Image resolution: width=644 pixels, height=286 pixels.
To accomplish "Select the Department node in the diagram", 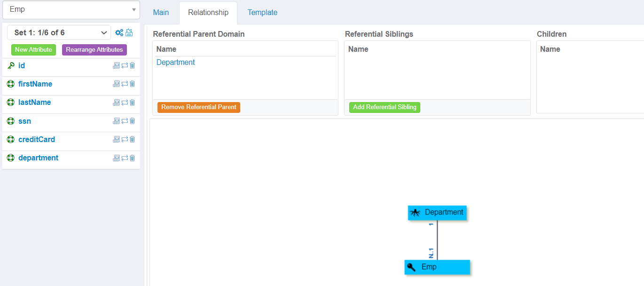I will (x=437, y=213).
